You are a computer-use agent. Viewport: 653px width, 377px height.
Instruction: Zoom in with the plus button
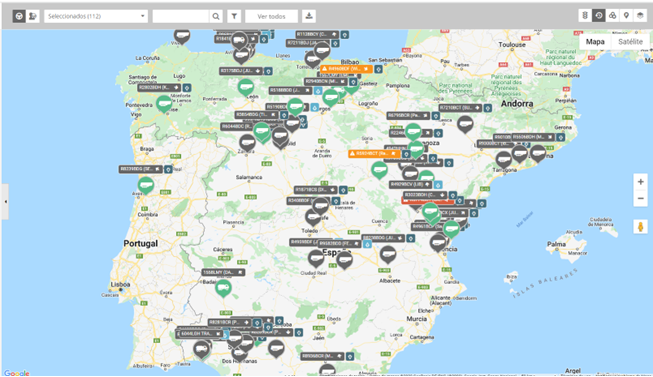[x=641, y=182]
